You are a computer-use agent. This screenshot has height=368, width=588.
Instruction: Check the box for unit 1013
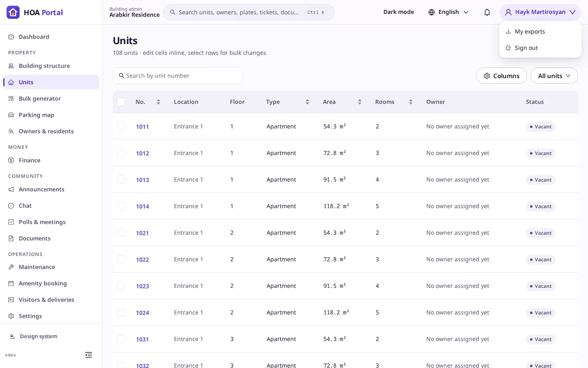point(121,180)
